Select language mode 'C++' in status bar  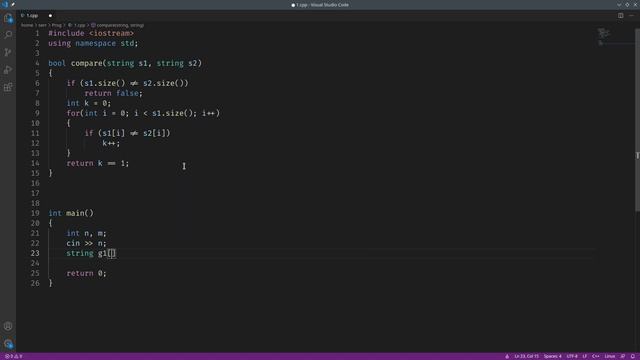(596, 356)
